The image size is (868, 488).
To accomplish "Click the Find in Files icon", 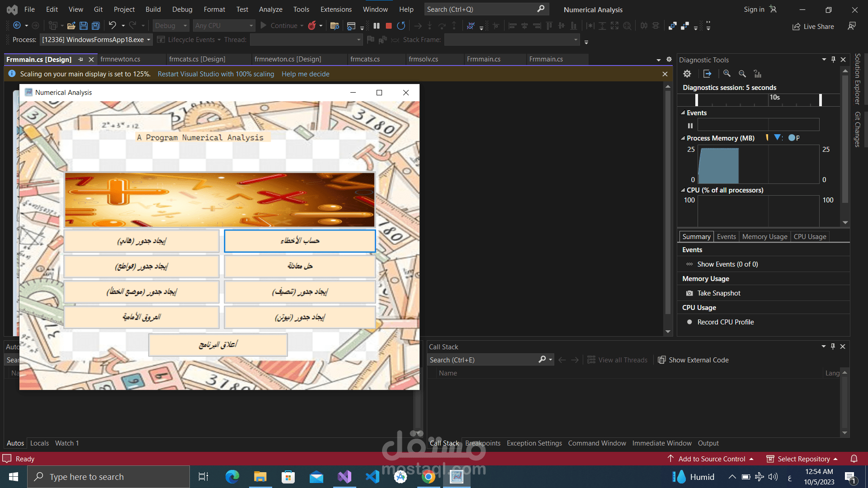I will [335, 26].
